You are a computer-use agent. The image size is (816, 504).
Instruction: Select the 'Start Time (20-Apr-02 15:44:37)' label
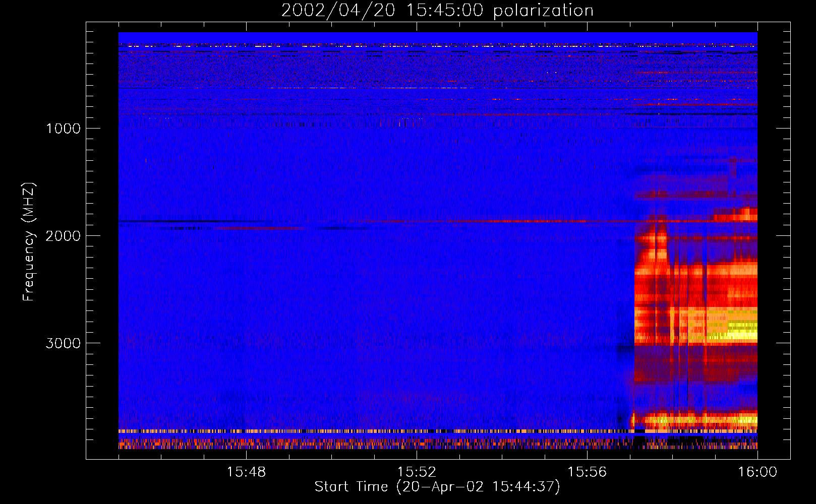point(437,487)
